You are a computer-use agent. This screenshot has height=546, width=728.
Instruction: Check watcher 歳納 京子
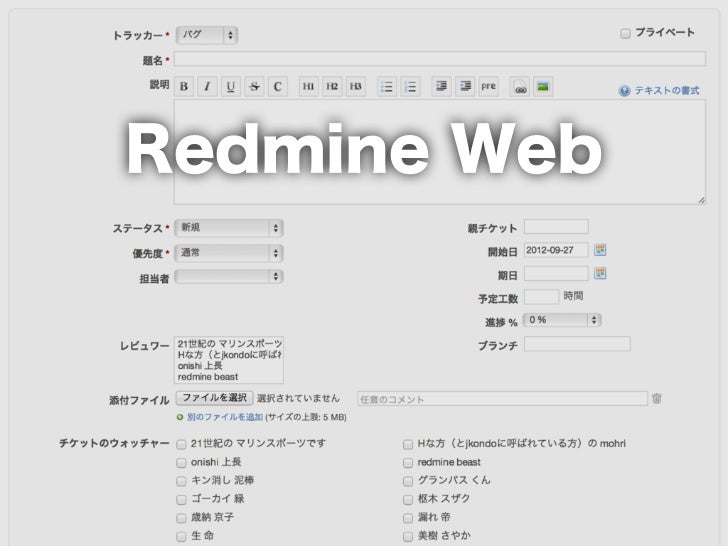point(181,518)
